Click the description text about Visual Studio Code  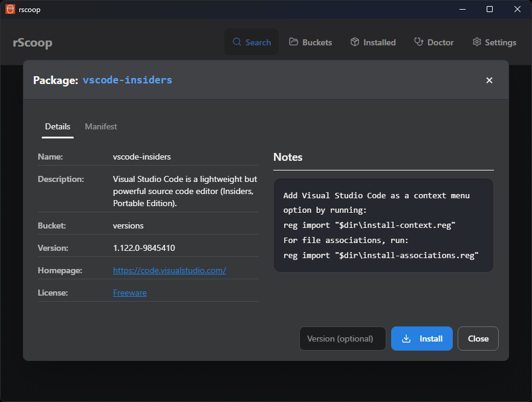(x=185, y=191)
